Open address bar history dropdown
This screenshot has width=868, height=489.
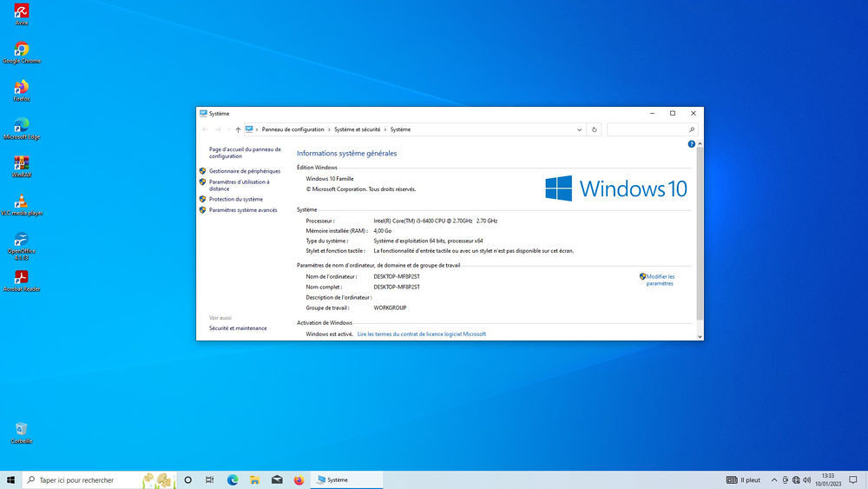tap(579, 129)
